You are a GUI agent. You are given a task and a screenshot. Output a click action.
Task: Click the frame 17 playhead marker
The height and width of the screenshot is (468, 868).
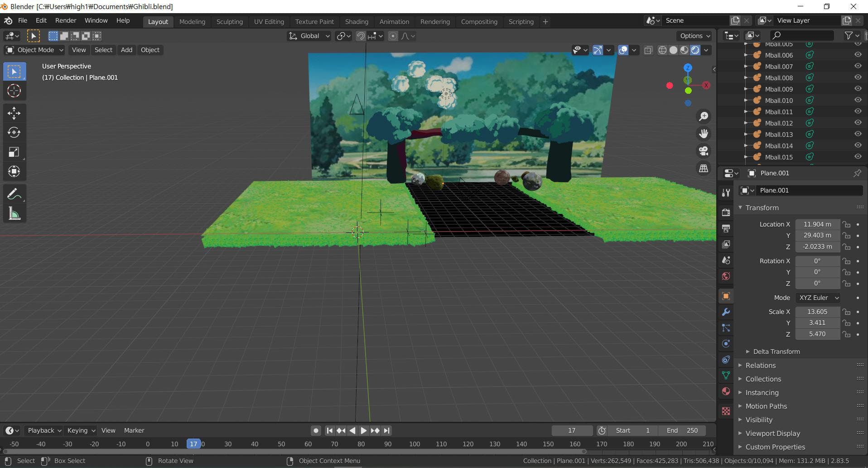pos(193,444)
